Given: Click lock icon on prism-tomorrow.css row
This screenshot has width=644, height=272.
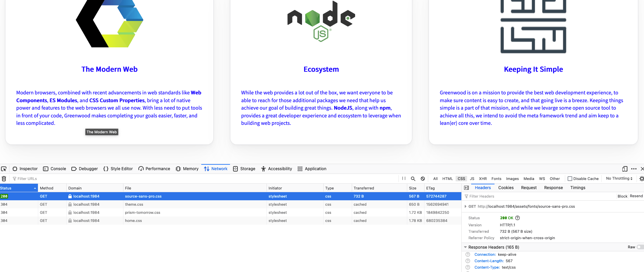Looking at the screenshot, I should coord(70,212).
